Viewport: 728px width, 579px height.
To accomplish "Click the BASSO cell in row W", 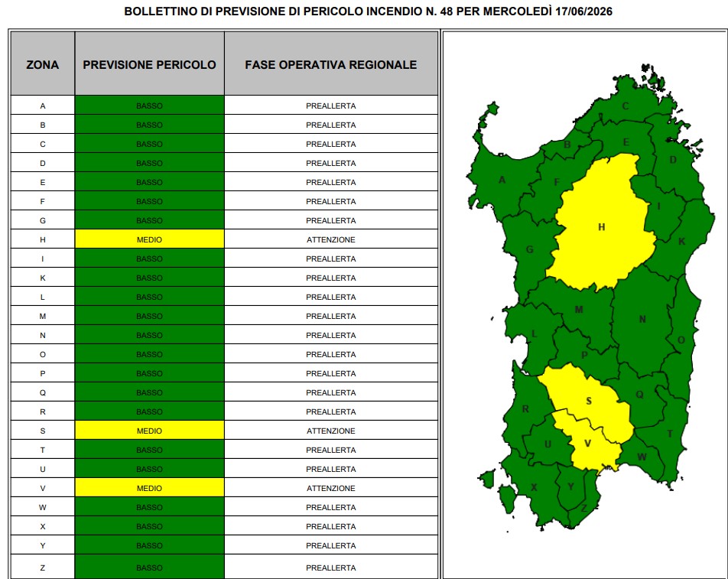I will click(x=150, y=507).
